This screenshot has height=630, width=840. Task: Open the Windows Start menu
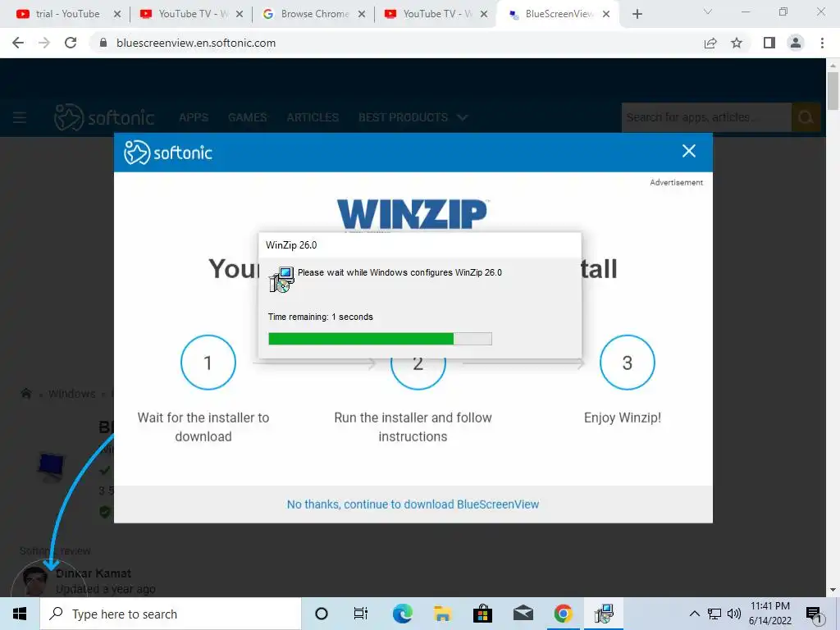coord(20,614)
